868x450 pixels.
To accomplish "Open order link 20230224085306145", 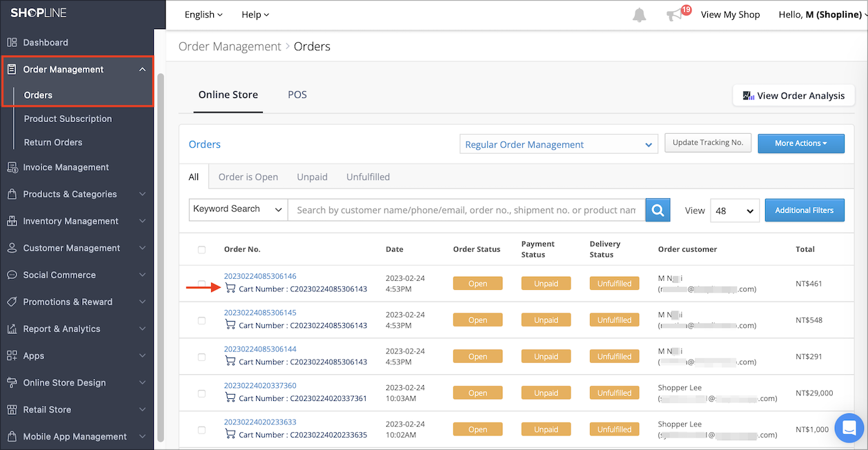I will pos(260,313).
